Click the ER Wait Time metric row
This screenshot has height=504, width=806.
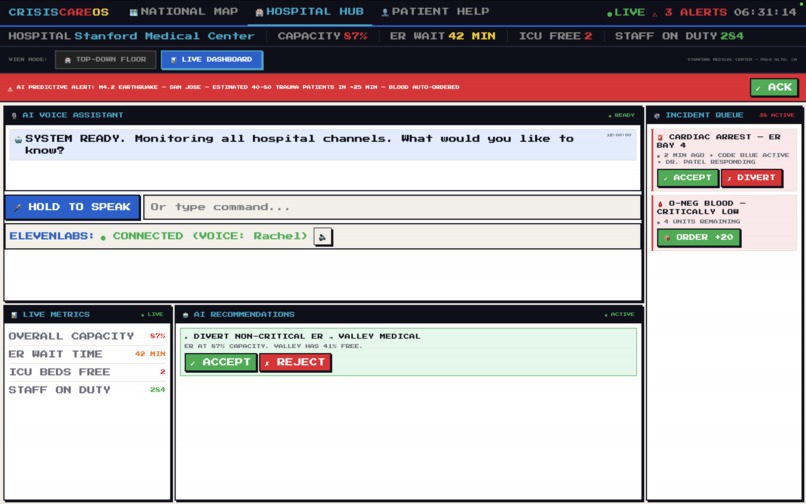[87, 354]
